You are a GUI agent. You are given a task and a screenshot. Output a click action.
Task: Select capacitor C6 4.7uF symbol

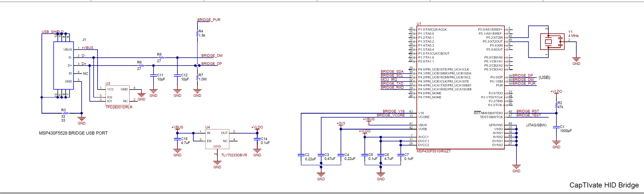coord(381,155)
